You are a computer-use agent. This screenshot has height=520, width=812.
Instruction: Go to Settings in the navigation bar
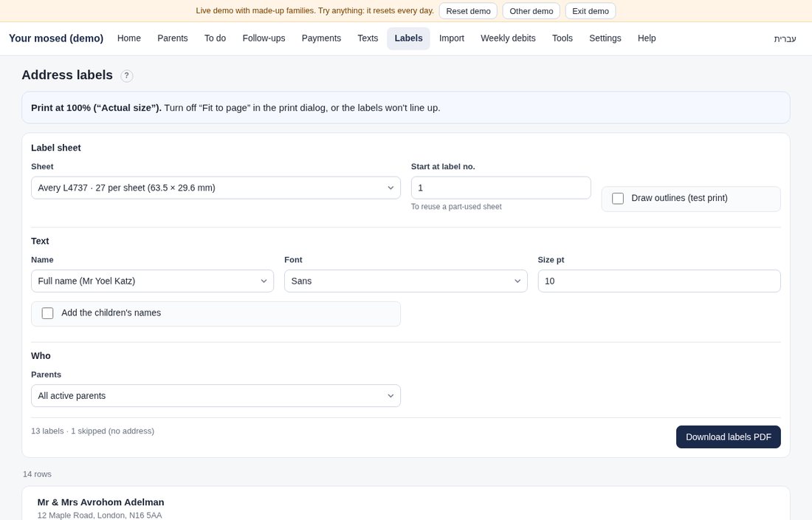tap(605, 38)
